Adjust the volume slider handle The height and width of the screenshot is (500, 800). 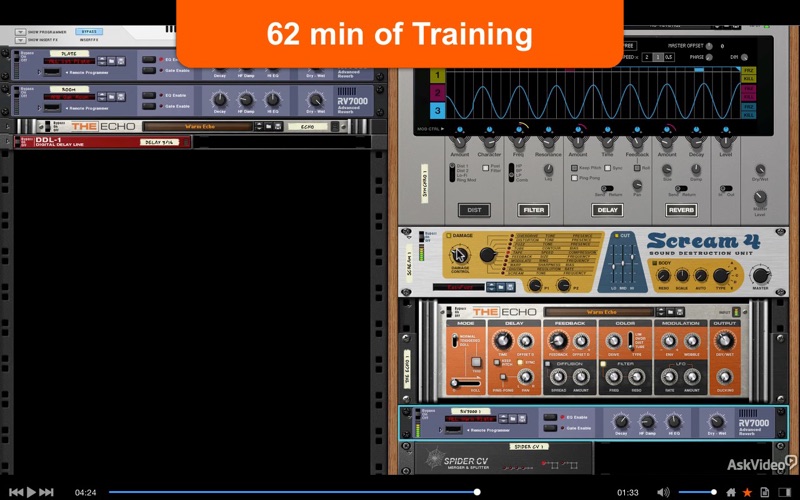714,492
